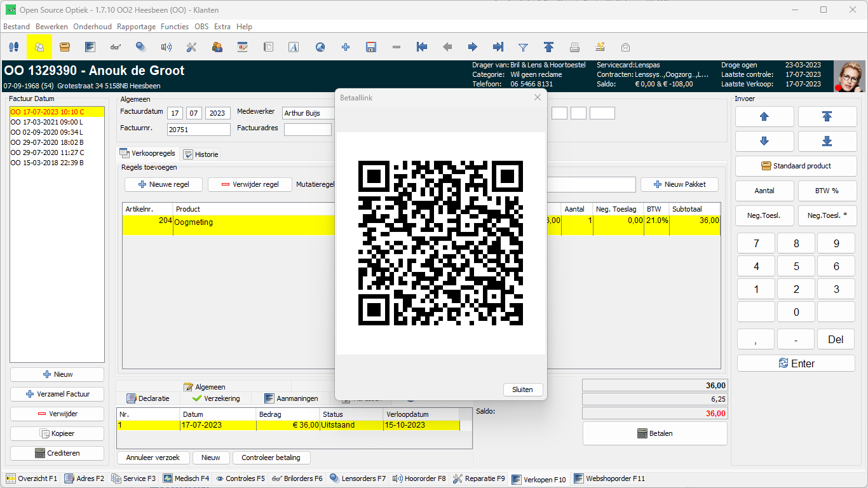This screenshot has height=488, width=868.
Task: Select the Verzekering tab
Action: pos(216,398)
